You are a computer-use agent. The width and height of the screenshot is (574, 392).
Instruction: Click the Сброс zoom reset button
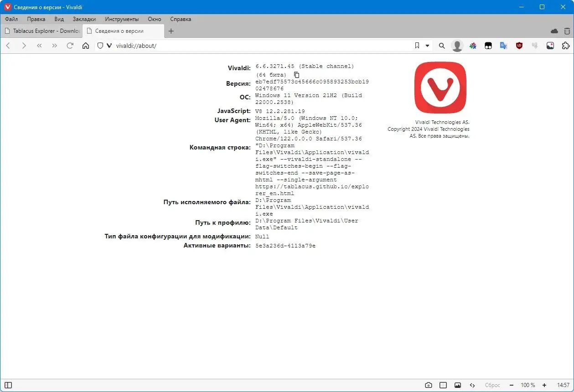coord(492,385)
